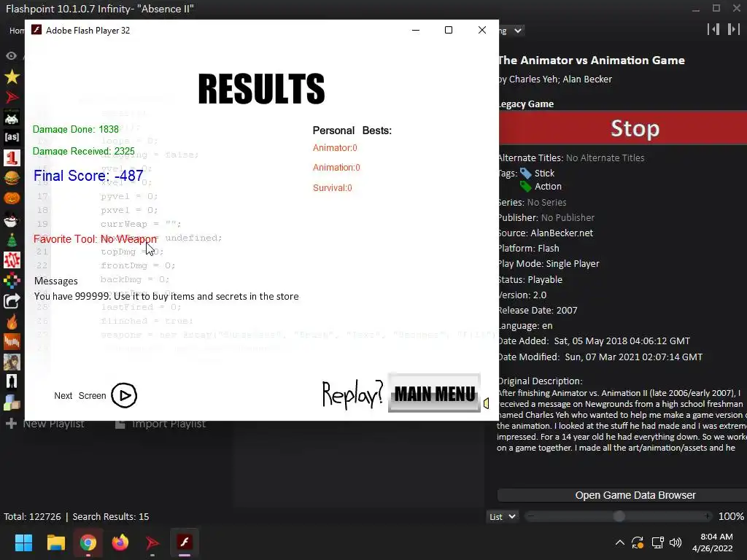Screen dimensions: 747x560
Task: Open the coffee cup playlist icon
Action: [12, 219]
